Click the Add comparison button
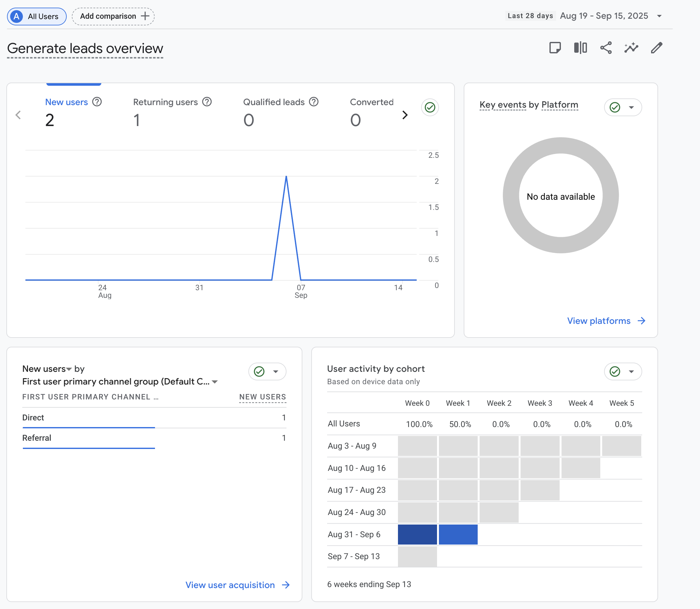Screen dimensions: 700x609 (113, 16)
